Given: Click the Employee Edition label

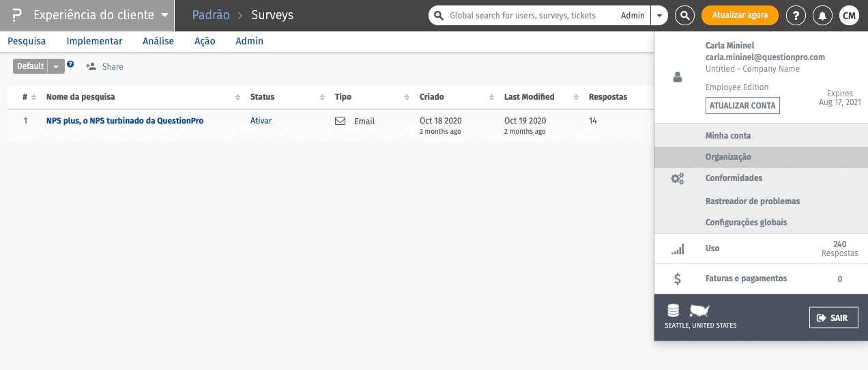Looking at the screenshot, I should [x=737, y=87].
